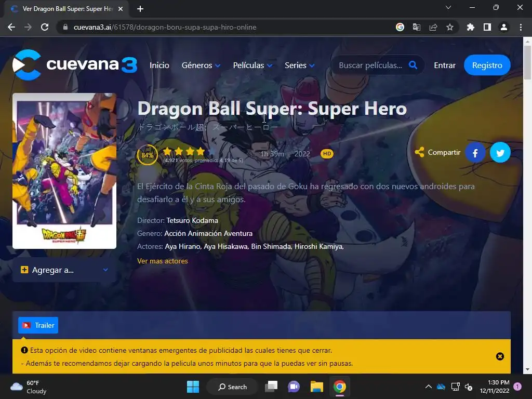
Task: Show hidden tray icons
Action: tap(429, 387)
